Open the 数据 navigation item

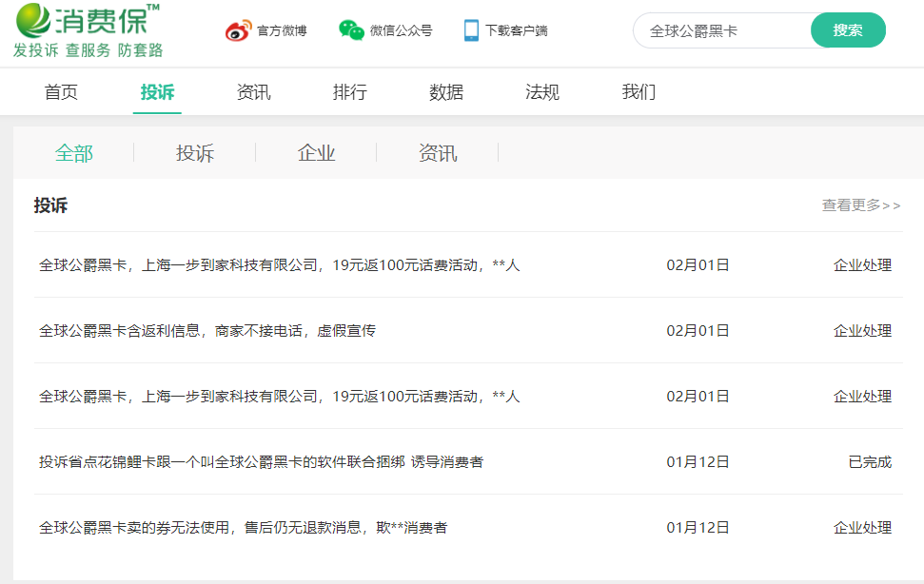click(446, 92)
